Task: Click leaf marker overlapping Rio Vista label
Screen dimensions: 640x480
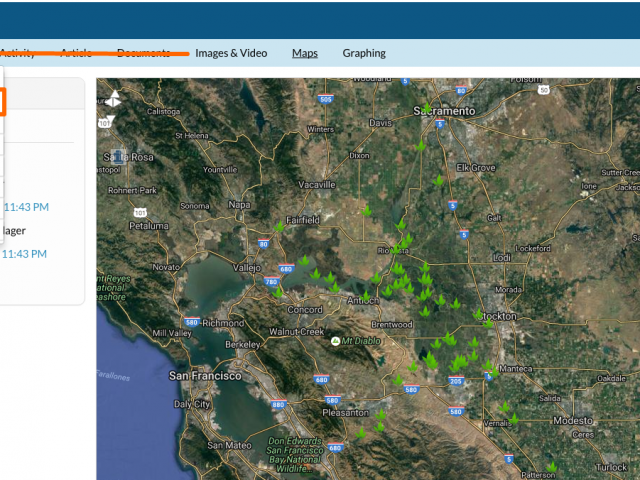Action: pyautogui.click(x=395, y=249)
